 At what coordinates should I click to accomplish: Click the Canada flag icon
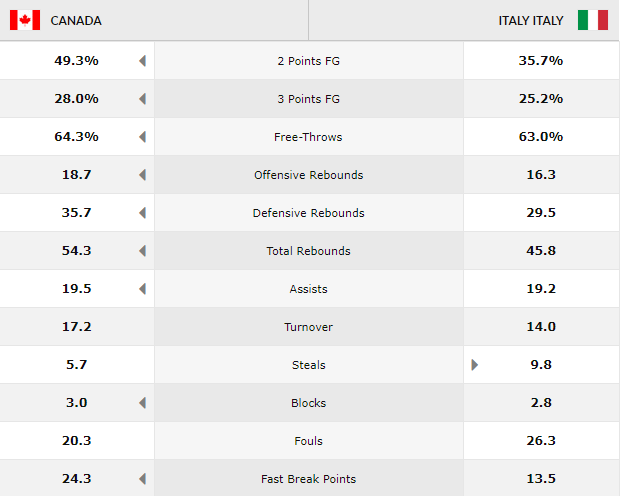(24, 20)
